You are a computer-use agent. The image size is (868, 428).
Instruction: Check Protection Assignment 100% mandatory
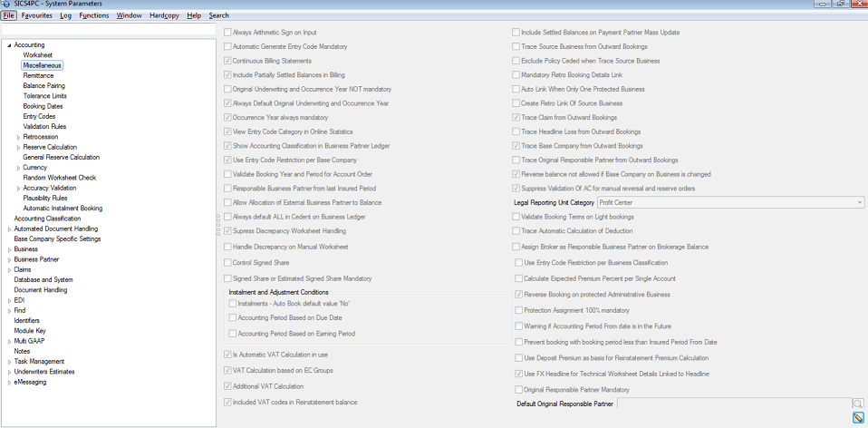[x=518, y=310]
